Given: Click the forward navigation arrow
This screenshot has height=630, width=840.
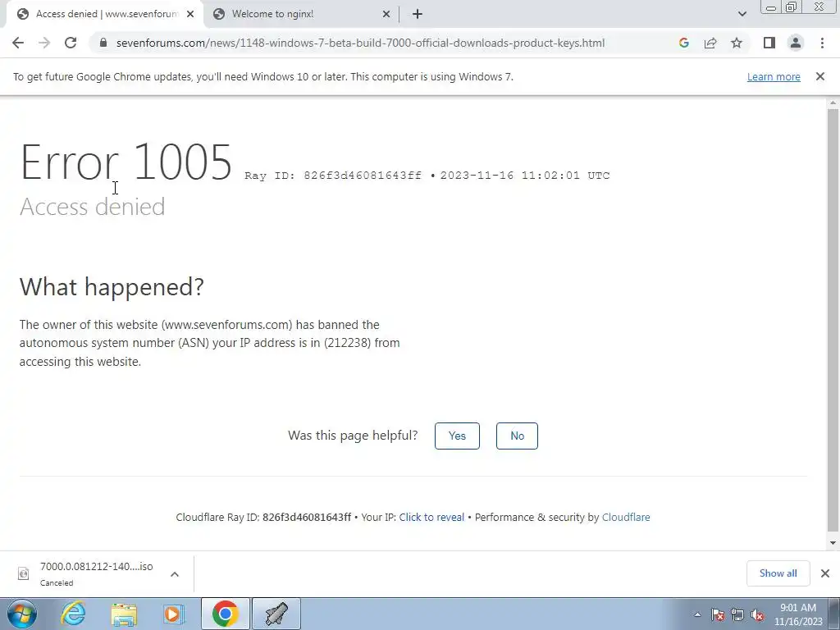Looking at the screenshot, I should [x=44, y=43].
